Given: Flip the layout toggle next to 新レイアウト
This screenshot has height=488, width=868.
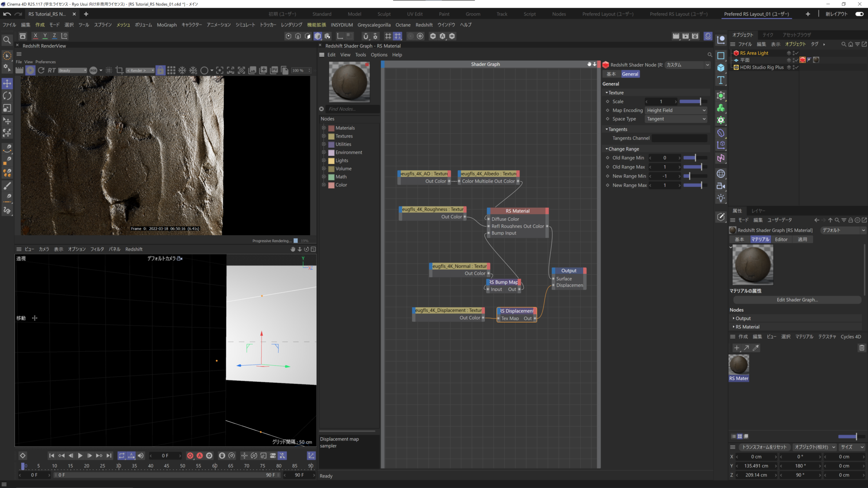Looking at the screenshot, I should tap(860, 13).
